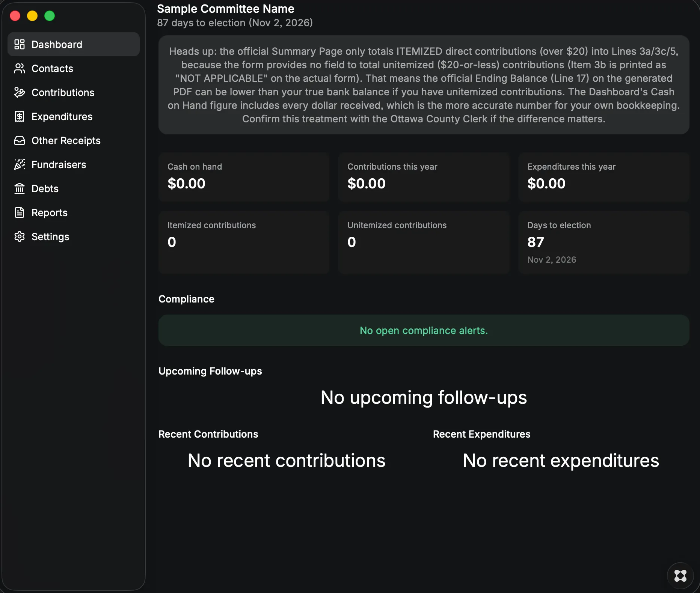Click the Days to election card
Screen dimensions: 700x593
coord(604,242)
